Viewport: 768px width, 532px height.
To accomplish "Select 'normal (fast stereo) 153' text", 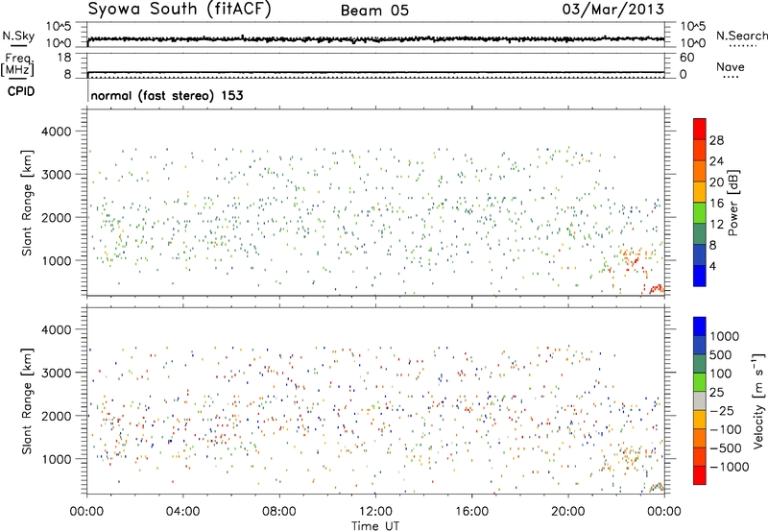I will (x=167, y=95).
